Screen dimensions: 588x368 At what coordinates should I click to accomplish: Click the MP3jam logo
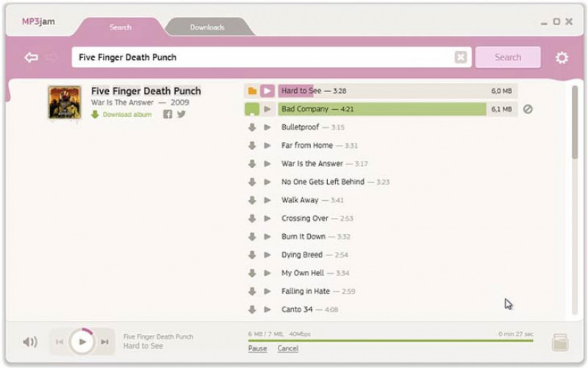(38, 21)
